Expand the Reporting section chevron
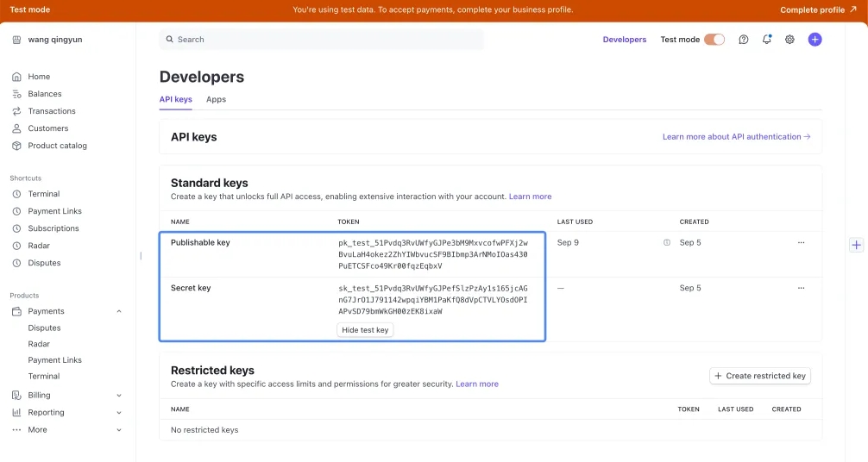Viewport: 868px width, 462px height. coord(119,413)
